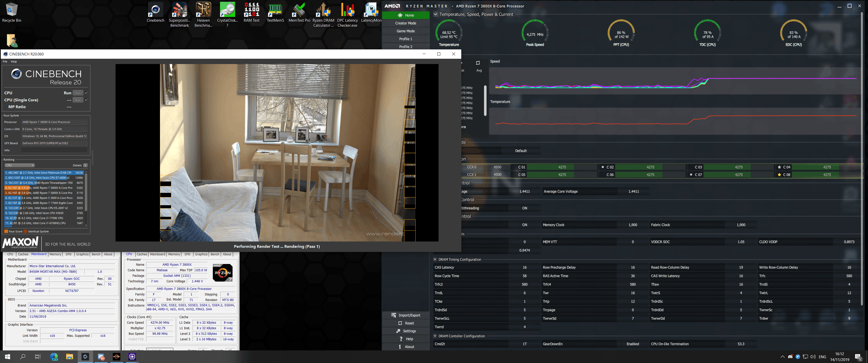The image size is (868, 363).
Task: Click the EDC (CPU) gauge dial
Action: coord(794,33)
